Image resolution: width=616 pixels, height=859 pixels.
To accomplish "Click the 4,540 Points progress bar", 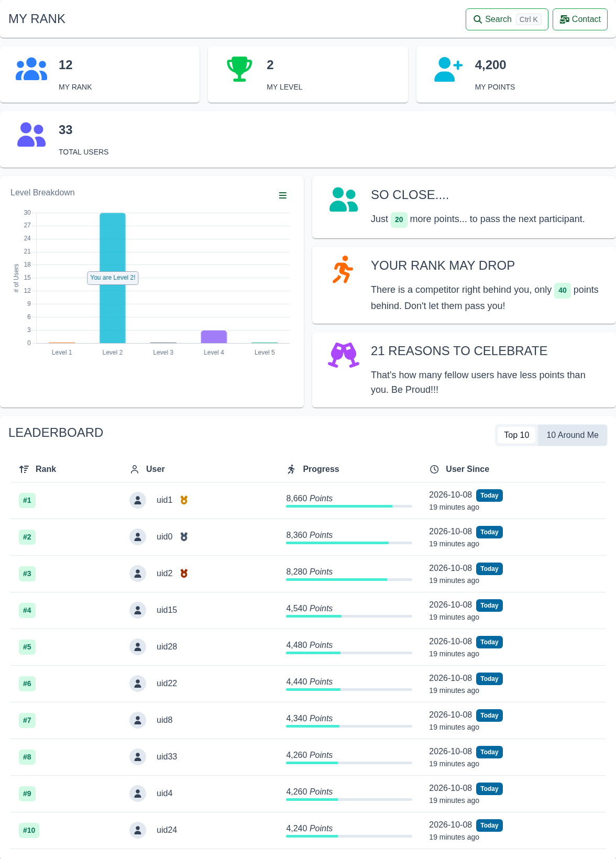I will pos(349,616).
